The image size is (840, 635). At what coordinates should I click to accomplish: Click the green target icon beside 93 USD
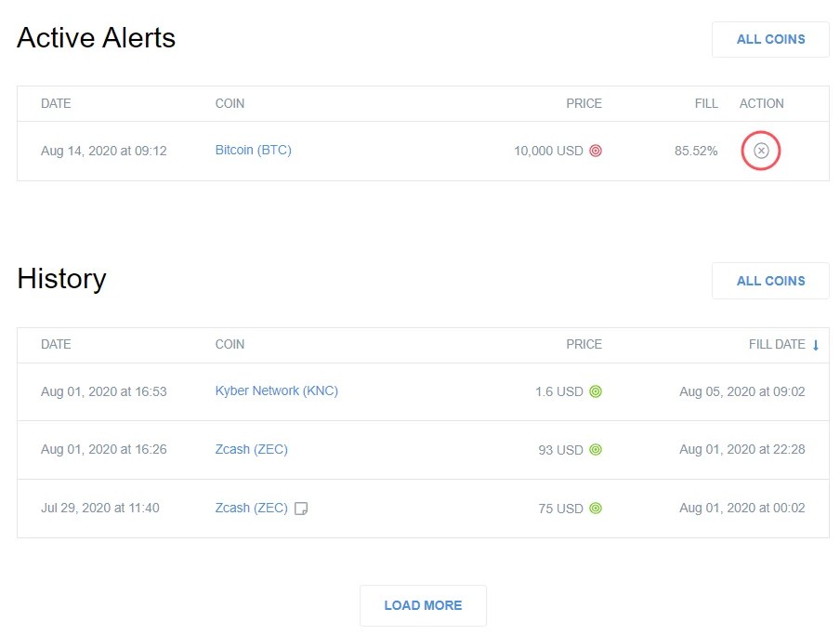coord(596,450)
